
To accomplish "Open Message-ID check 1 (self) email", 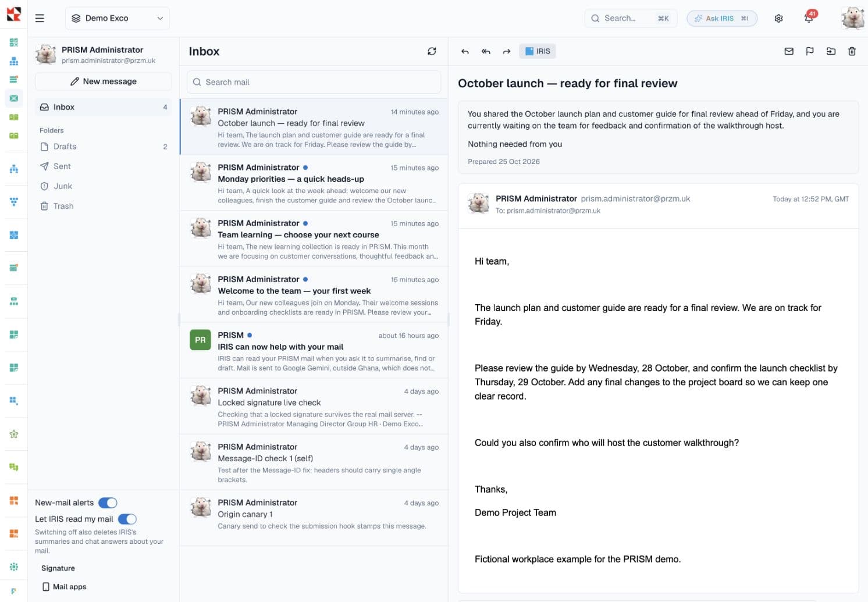I will 314,462.
